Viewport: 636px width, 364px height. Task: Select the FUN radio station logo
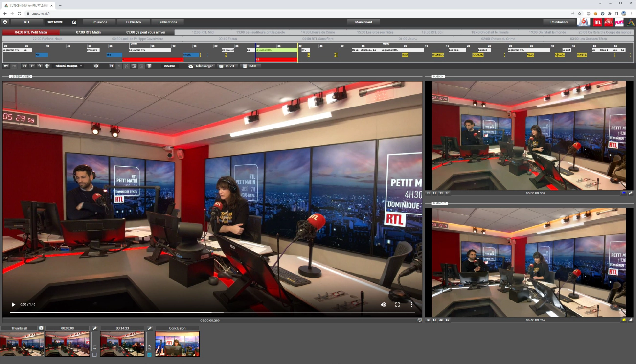click(x=620, y=22)
